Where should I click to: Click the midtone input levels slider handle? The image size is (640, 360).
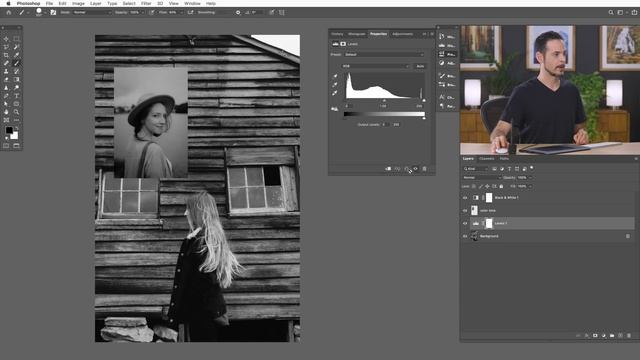pyautogui.click(x=384, y=100)
